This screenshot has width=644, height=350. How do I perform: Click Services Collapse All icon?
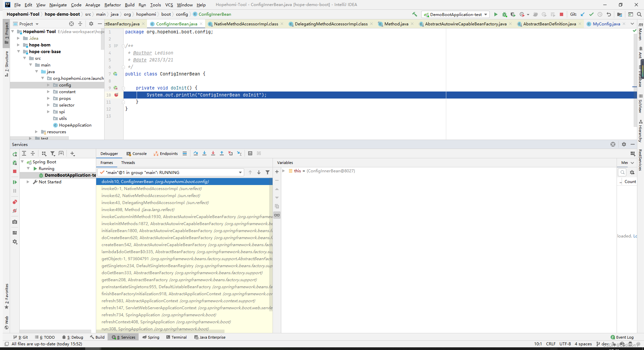33,153
